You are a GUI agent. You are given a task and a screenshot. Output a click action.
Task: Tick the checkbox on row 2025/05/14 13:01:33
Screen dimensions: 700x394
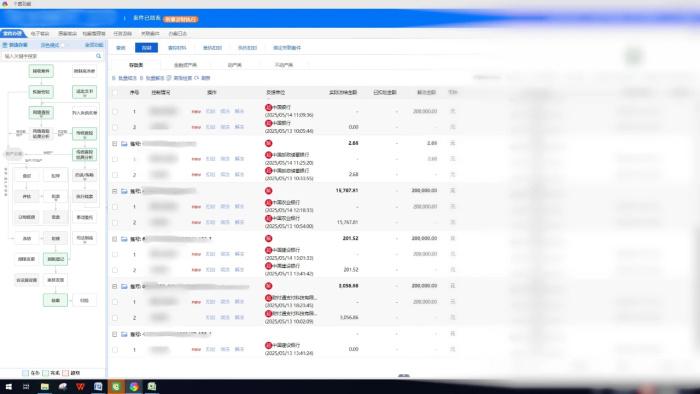click(115, 254)
